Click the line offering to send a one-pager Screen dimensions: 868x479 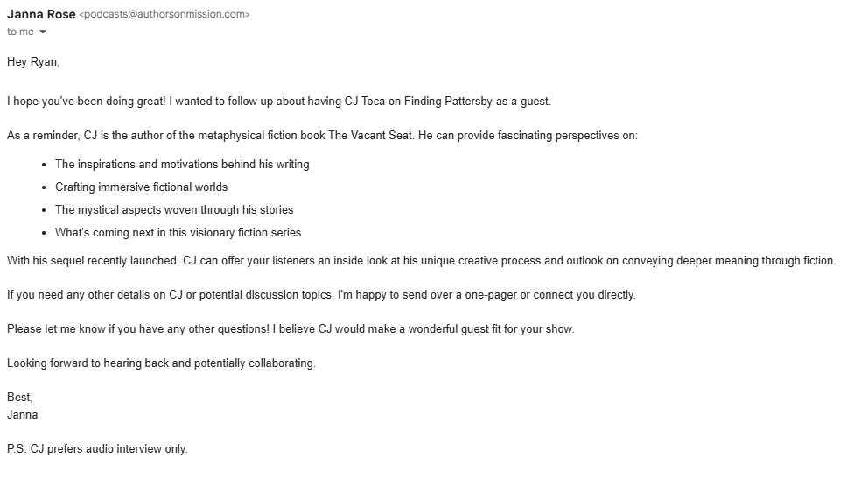[x=320, y=294]
